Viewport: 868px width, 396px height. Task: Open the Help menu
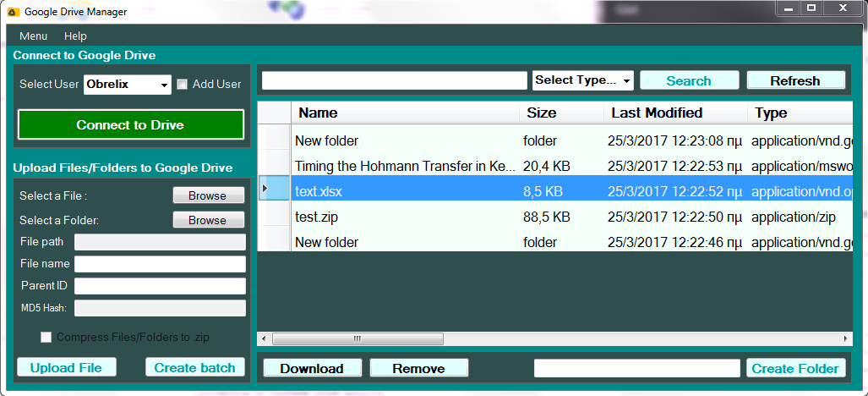click(x=75, y=36)
